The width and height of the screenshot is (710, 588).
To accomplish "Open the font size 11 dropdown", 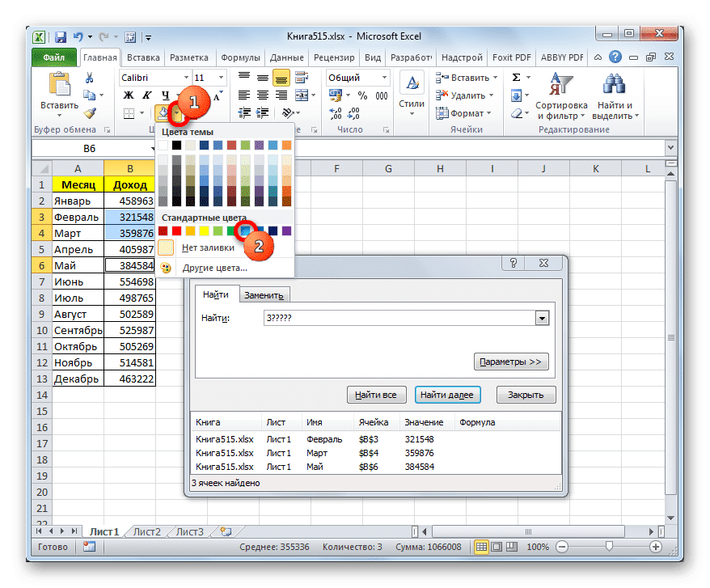I will pyautogui.click(x=221, y=78).
